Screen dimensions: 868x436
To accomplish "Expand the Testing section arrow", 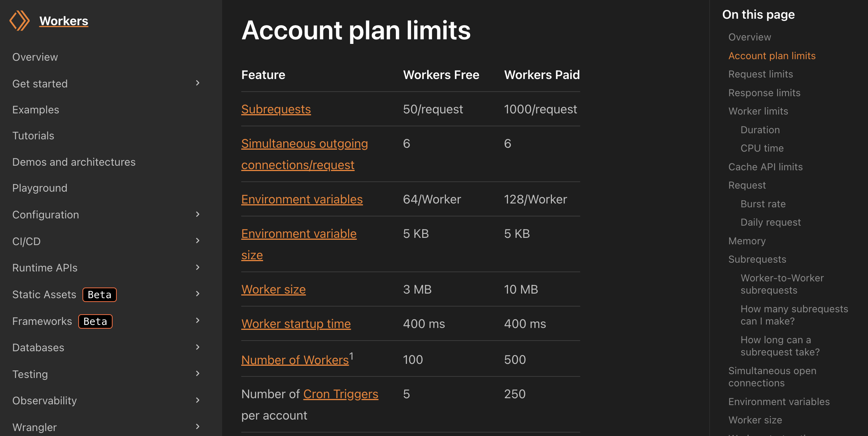I will (x=197, y=374).
